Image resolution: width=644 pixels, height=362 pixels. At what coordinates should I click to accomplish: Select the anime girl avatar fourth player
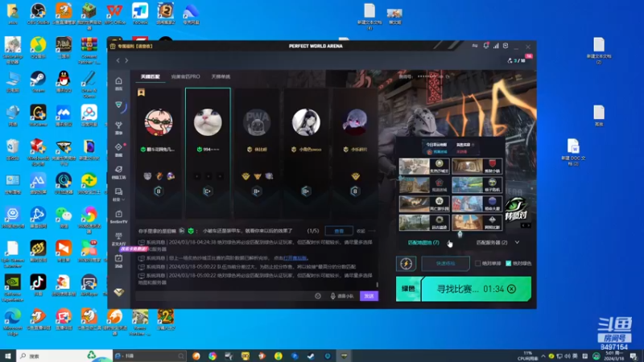[306, 153]
